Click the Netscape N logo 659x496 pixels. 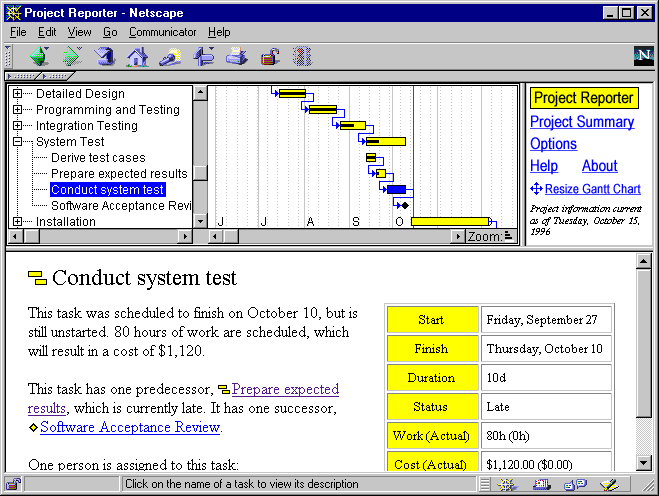(x=644, y=56)
